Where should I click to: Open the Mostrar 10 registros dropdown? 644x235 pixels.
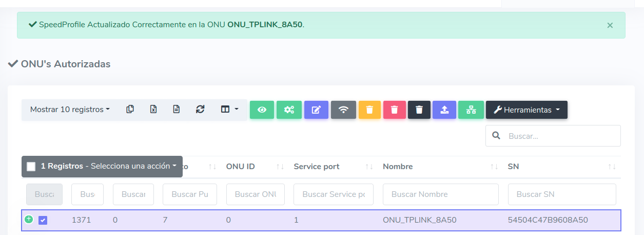(70, 110)
